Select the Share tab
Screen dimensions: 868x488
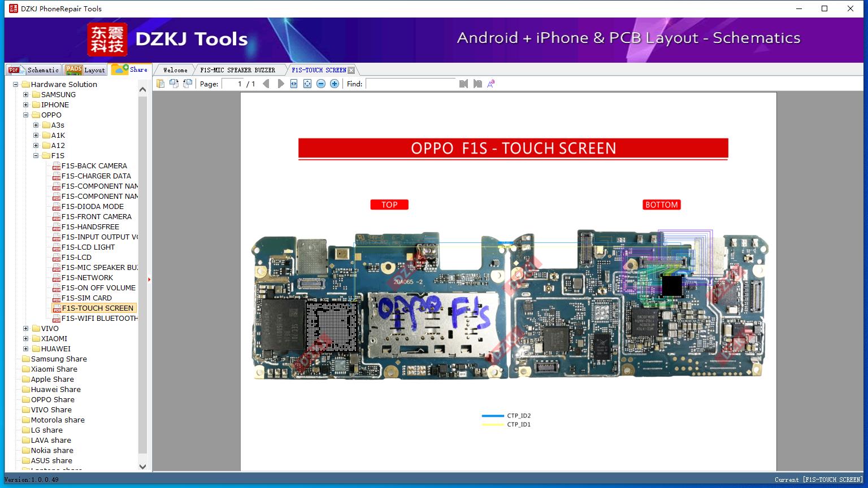[131, 69]
